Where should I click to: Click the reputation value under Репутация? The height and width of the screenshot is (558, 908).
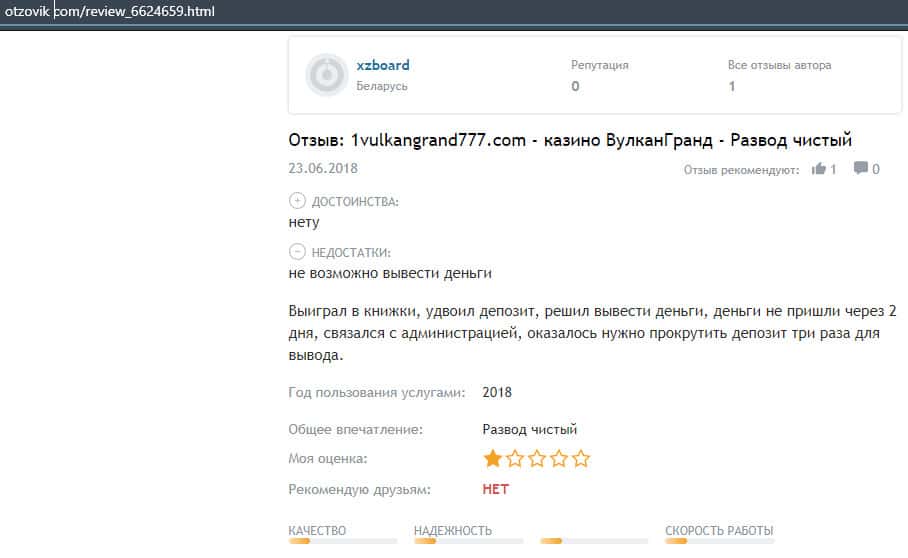click(575, 86)
